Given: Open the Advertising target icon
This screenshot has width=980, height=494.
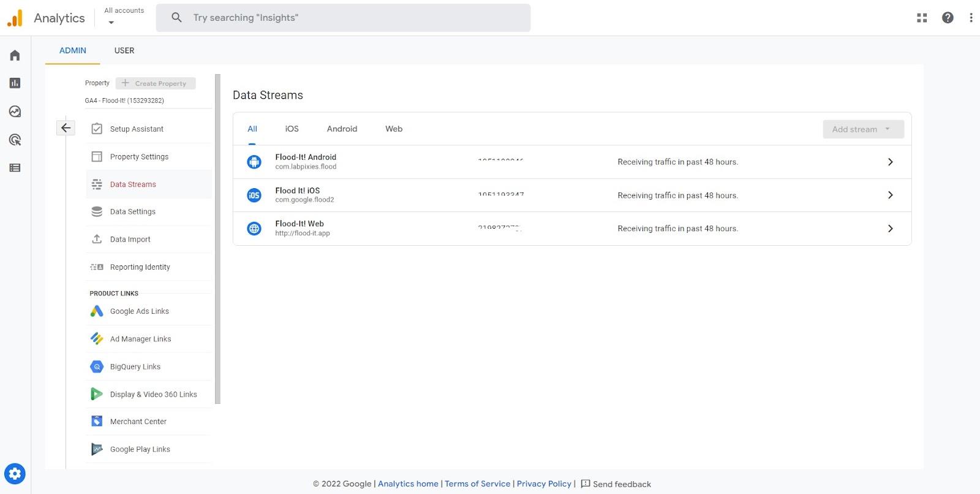Looking at the screenshot, I should [15, 140].
